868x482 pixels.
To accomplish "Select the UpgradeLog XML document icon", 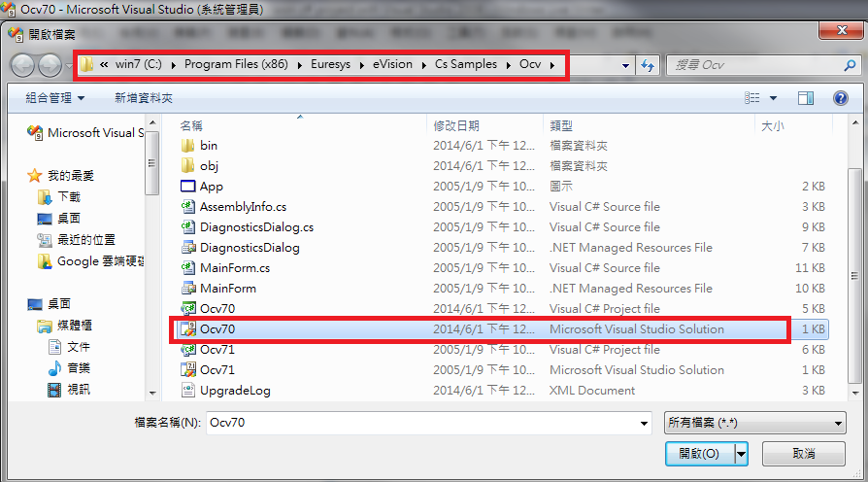I will (x=188, y=390).
